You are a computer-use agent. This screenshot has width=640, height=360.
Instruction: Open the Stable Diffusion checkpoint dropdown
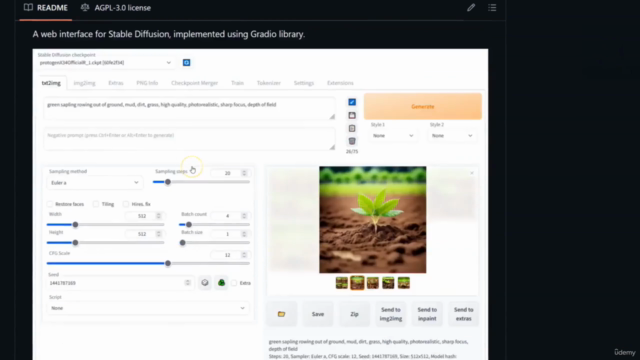(105, 62)
